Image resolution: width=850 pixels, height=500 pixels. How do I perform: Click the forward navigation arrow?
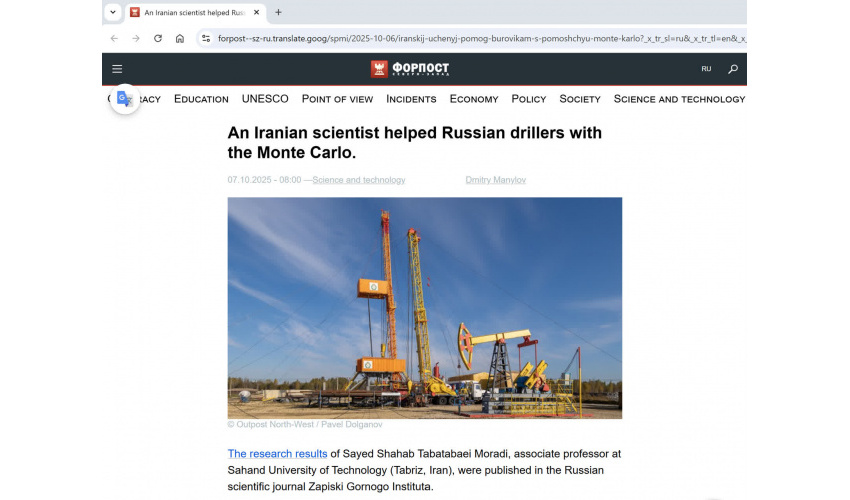click(x=136, y=39)
